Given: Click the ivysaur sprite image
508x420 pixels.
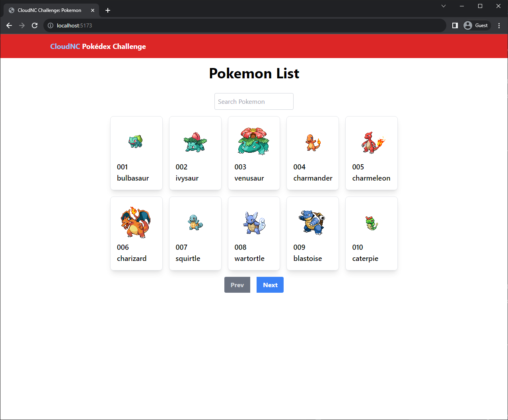Looking at the screenshot, I should [195, 142].
